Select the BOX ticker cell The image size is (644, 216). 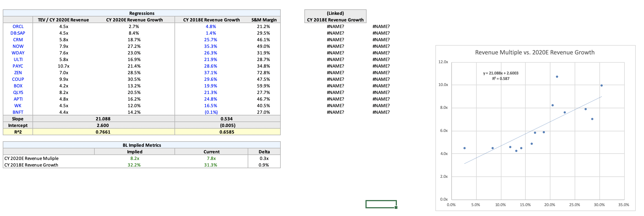click(x=18, y=86)
